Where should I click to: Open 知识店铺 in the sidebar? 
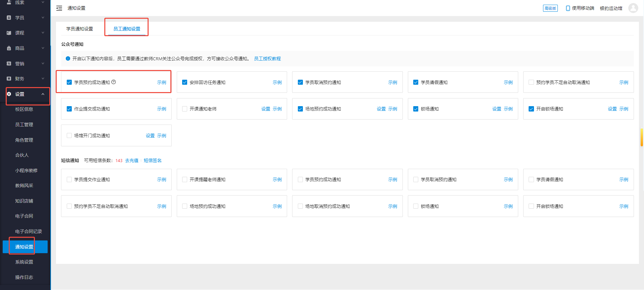click(24, 201)
